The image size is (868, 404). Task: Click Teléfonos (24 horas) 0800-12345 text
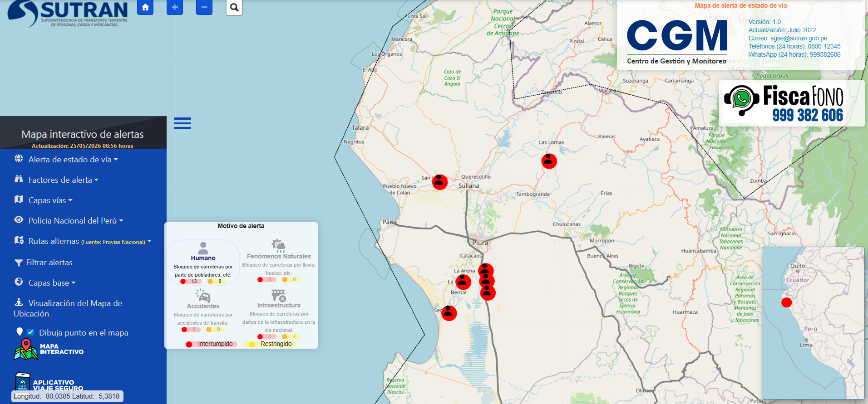tap(794, 46)
